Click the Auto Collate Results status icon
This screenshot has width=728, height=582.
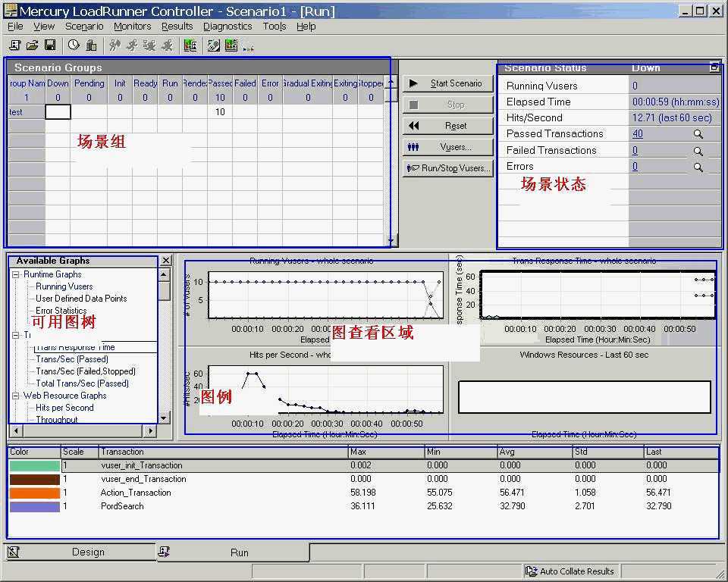(531, 571)
